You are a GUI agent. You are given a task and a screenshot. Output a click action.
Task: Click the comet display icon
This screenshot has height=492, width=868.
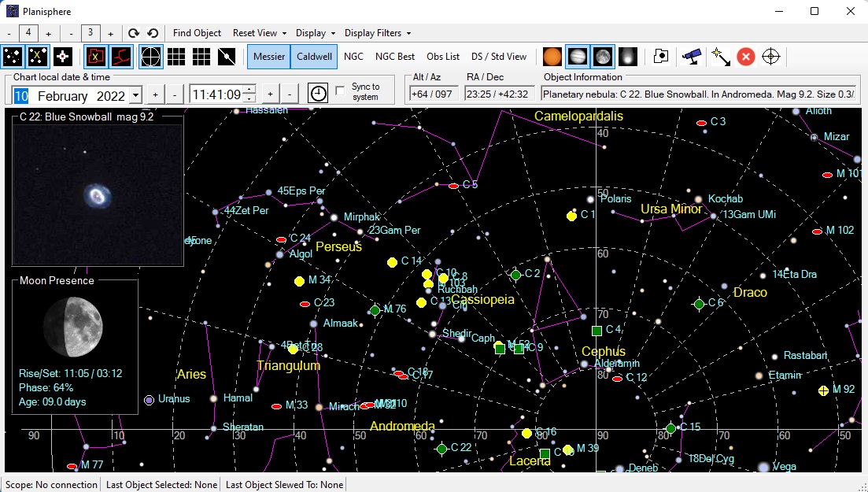[627, 57]
